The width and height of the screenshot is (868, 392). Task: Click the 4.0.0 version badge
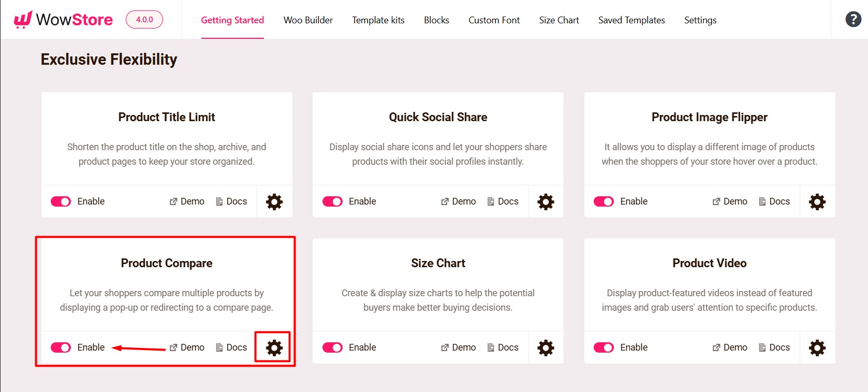[144, 19]
